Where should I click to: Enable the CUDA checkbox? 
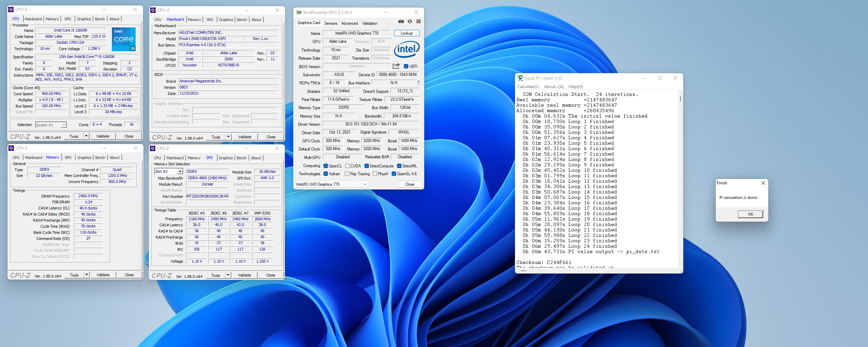tap(348, 166)
